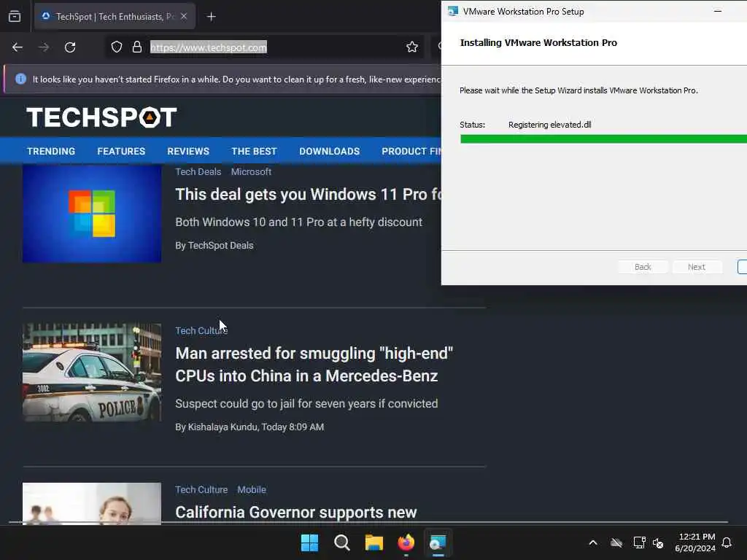Open the Downloads section
The width and height of the screenshot is (747, 560).
pos(329,151)
